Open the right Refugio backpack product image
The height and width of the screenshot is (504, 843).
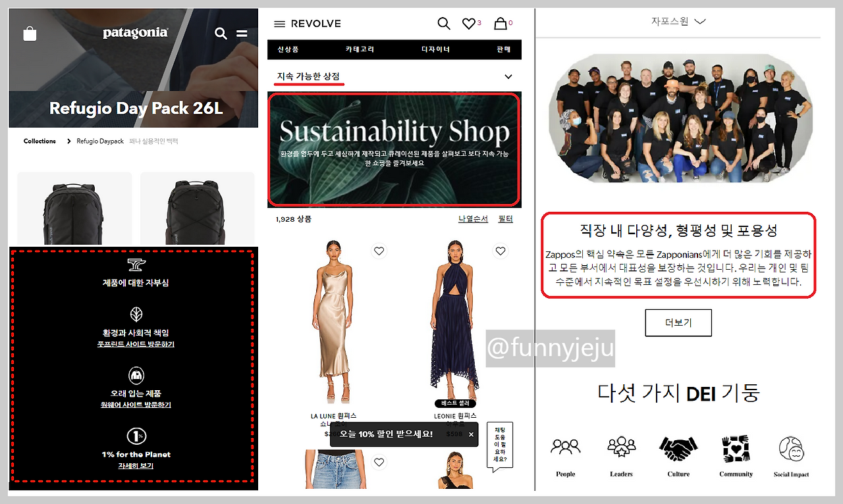pyautogui.click(x=197, y=209)
